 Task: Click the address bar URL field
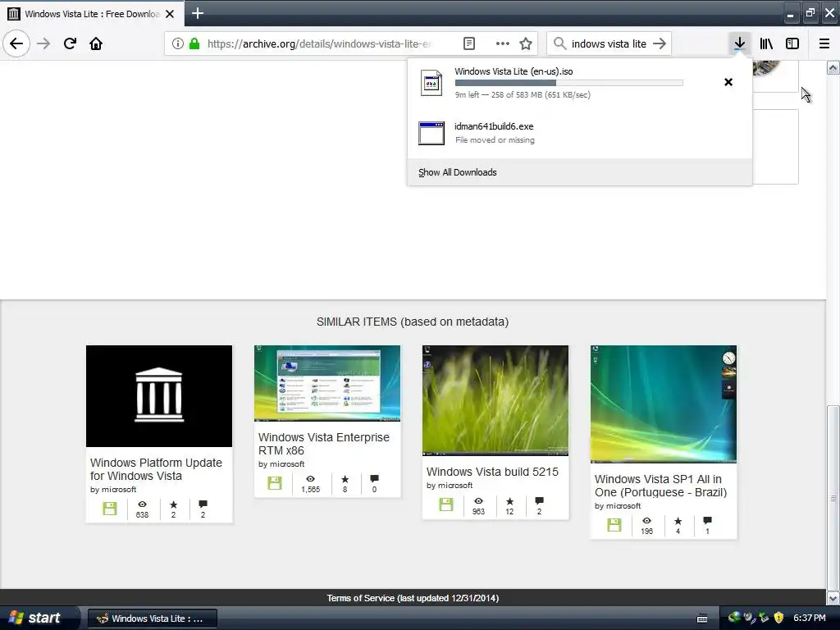(x=319, y=43)
